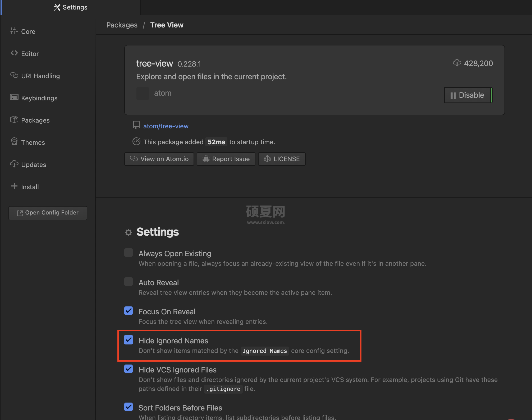This screenshot has width=532, height=420.
Task: Uncheck Hide VCS Ignored Files checkbox
Action: pos(129,369)
